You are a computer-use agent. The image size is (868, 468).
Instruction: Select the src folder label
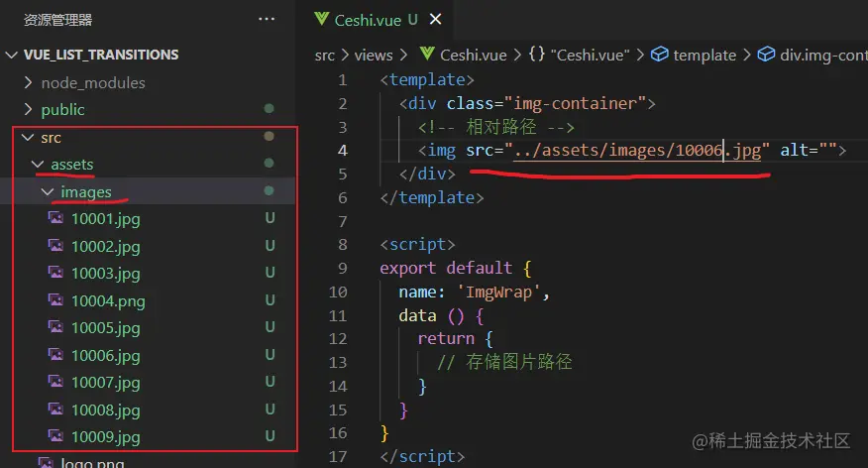51,138
